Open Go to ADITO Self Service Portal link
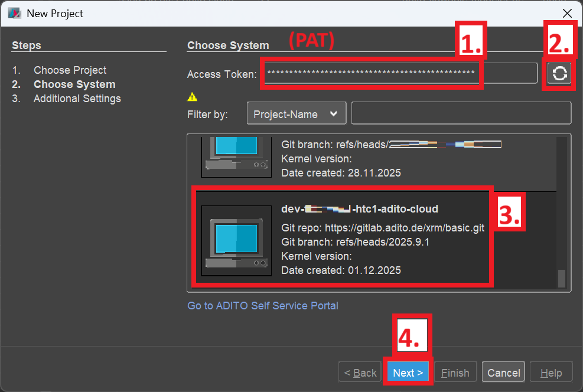This screenshot has height=392, width=583. coord(263,306)
